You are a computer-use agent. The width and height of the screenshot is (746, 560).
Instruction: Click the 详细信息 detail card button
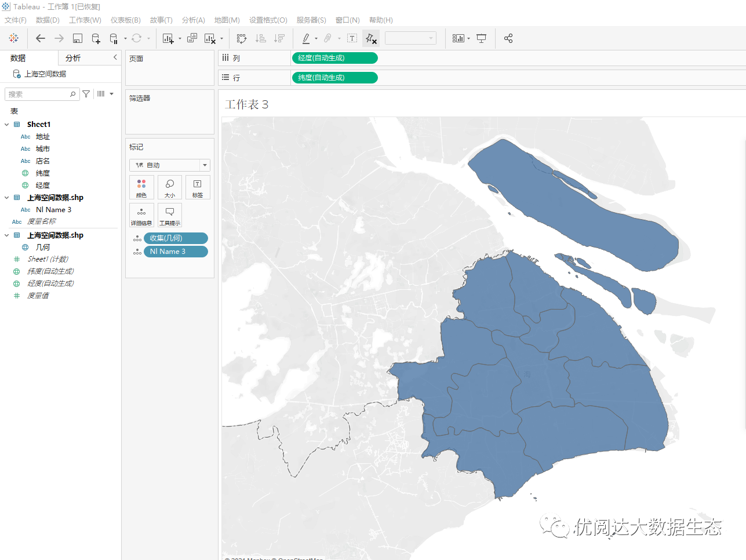141,215
